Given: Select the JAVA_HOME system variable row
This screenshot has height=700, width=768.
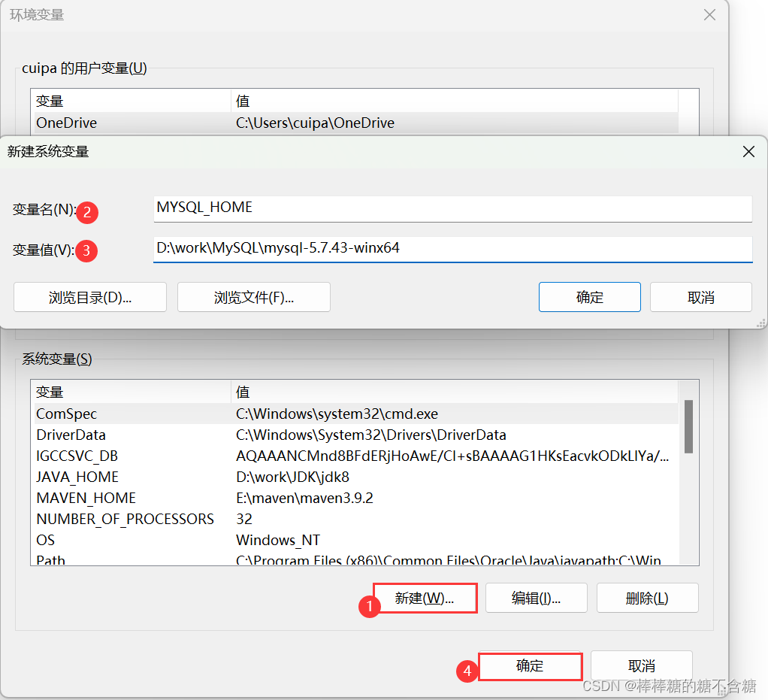Looking at the screenshot, I should (x=356, y=477).
